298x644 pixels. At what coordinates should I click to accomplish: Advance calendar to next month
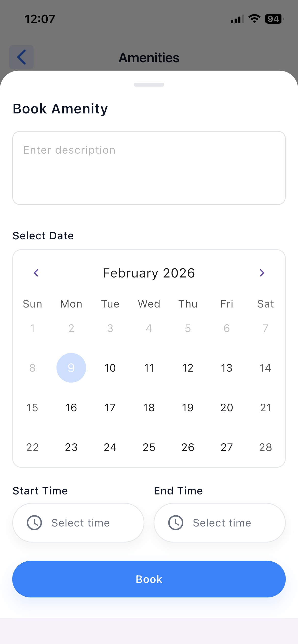(x=262, y=273)
